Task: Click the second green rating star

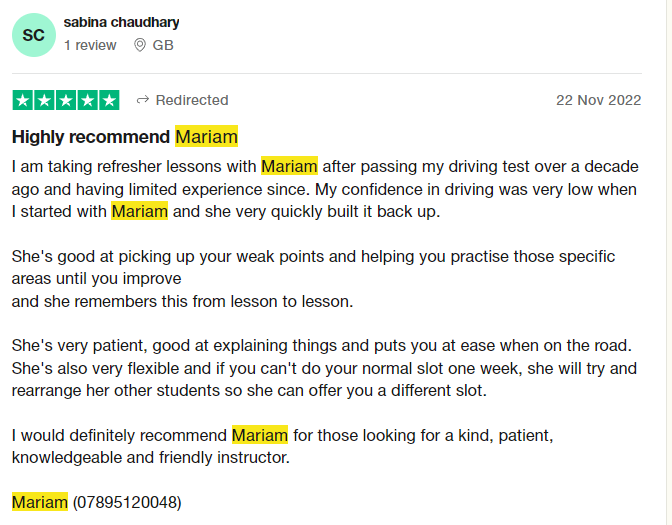Action: (x=45, y=100)
